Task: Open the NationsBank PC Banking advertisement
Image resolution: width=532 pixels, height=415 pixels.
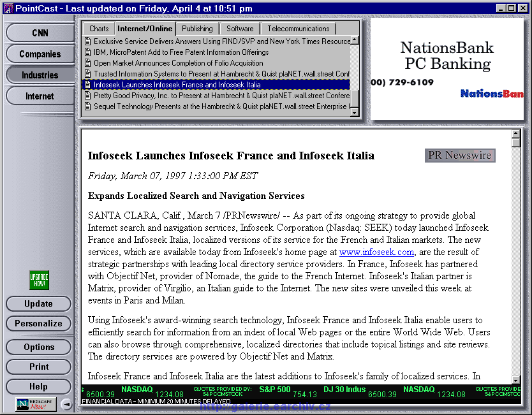Action: pyautogui.click(x=447, y=69)
